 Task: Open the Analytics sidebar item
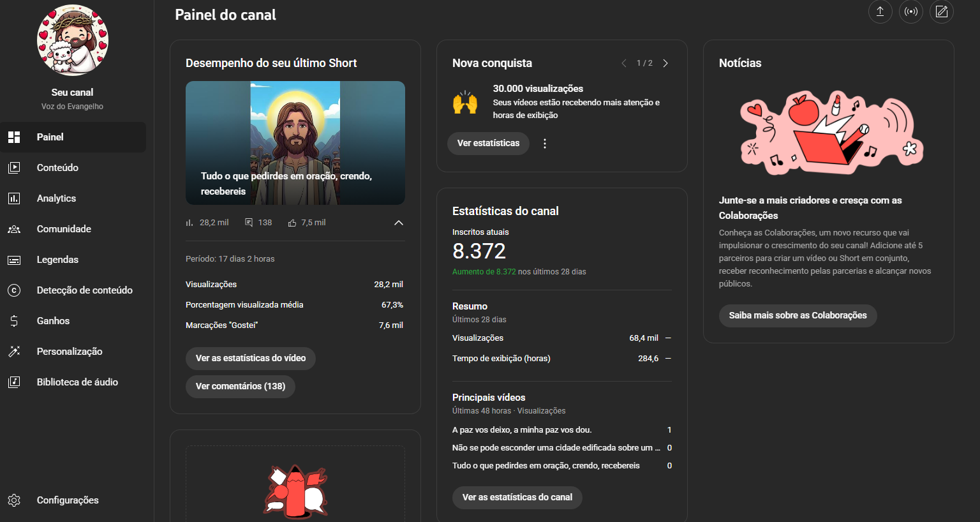coord(56,198)
